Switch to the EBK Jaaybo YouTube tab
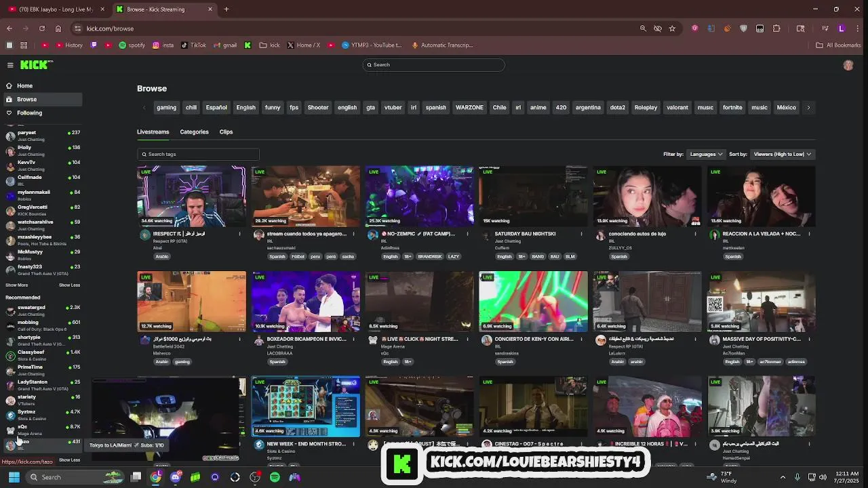Image resolution: width=868 pixels, height=488 pixels. [56, 9]
